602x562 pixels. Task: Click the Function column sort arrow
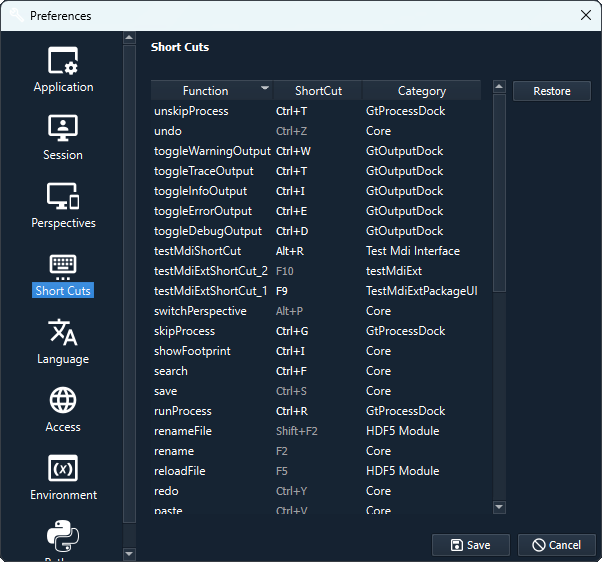[265, 88]
